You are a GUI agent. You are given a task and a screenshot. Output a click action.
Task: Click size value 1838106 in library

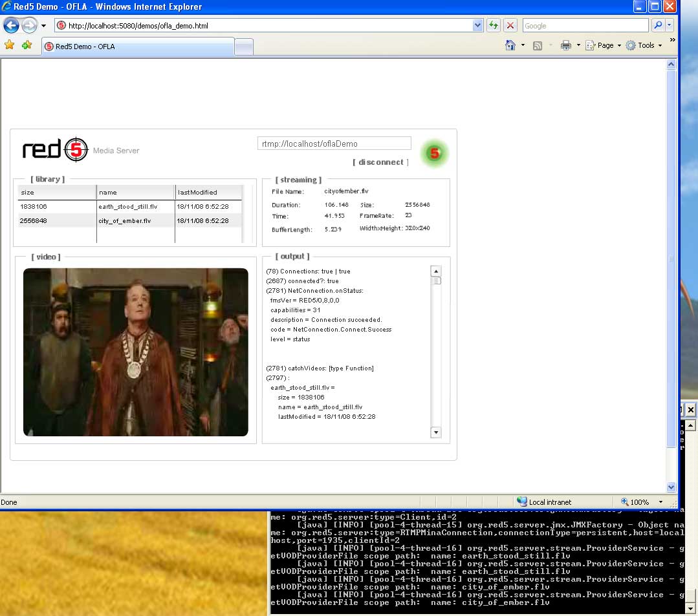coord(34,206)
